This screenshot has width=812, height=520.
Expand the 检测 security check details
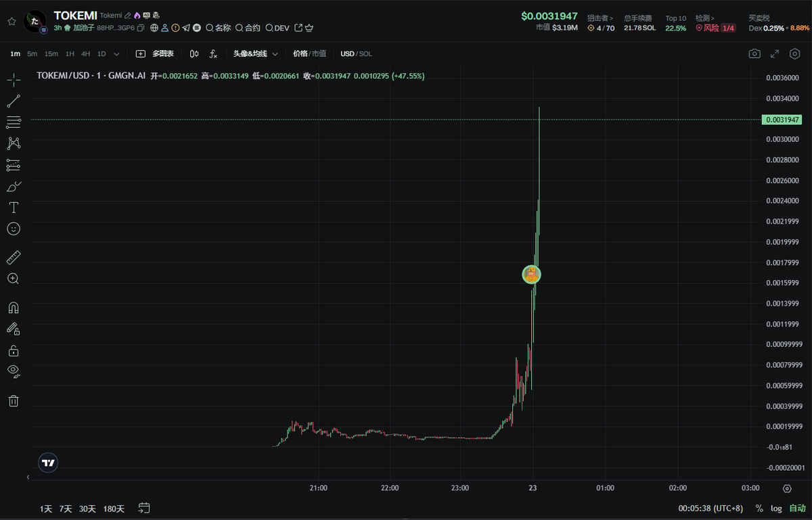click(705, 18)
